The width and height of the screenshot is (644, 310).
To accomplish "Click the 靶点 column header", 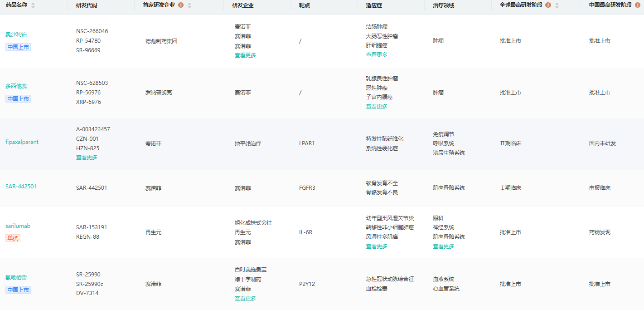I will pyautogui.click(x=305, y=5).
